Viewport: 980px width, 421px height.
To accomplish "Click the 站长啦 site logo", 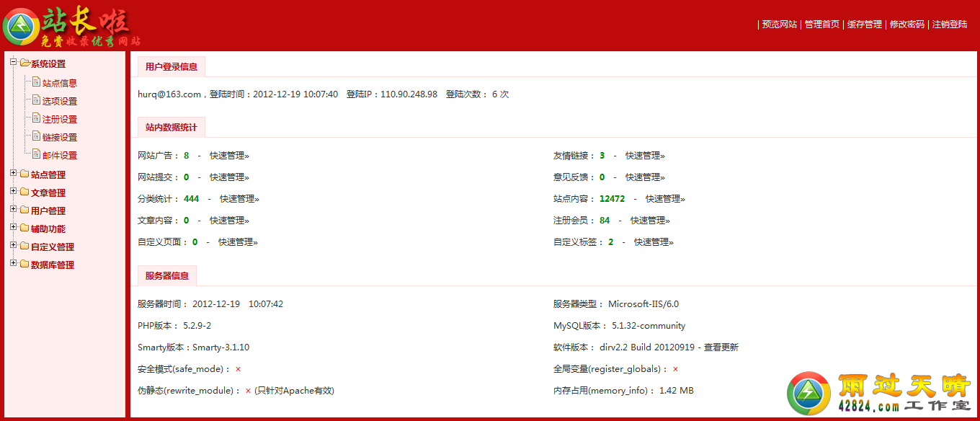I will [72, 27].
